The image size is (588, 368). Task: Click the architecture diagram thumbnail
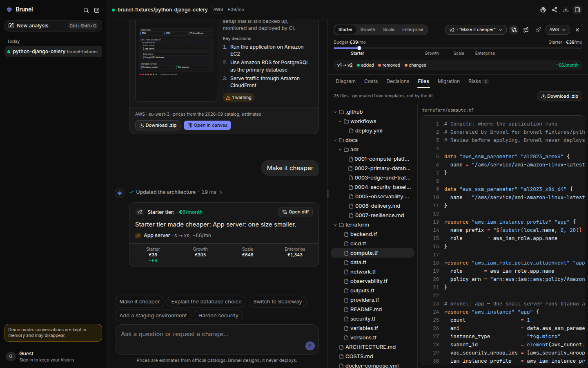tap(176, 61)
